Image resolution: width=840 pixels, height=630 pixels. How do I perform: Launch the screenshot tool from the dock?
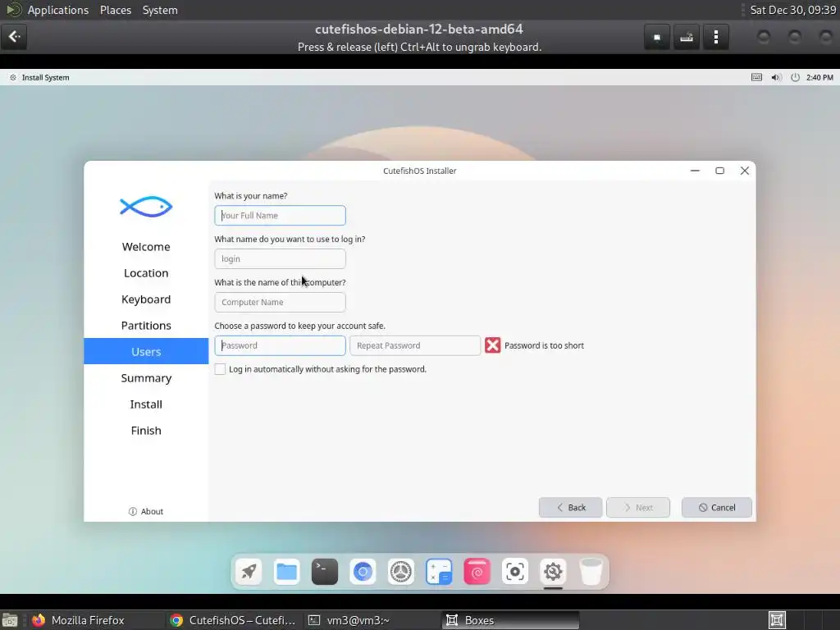(x=515, y=572)
